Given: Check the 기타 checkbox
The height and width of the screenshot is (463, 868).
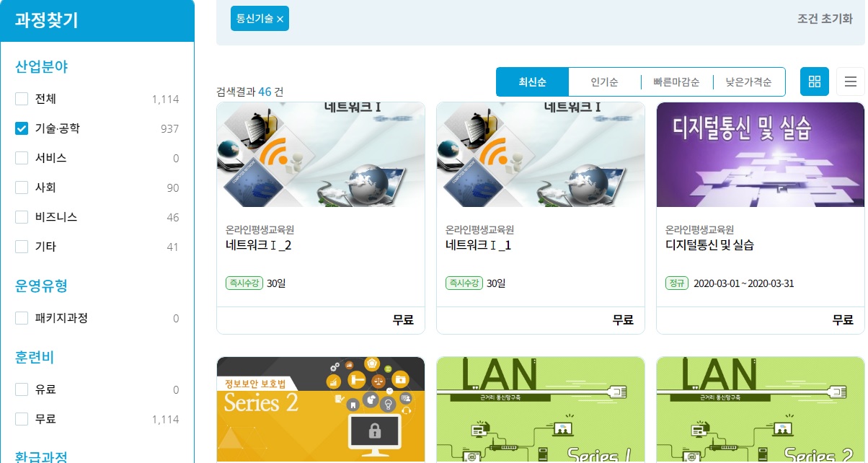Looking at the screenshot, I should click(22, 247).
